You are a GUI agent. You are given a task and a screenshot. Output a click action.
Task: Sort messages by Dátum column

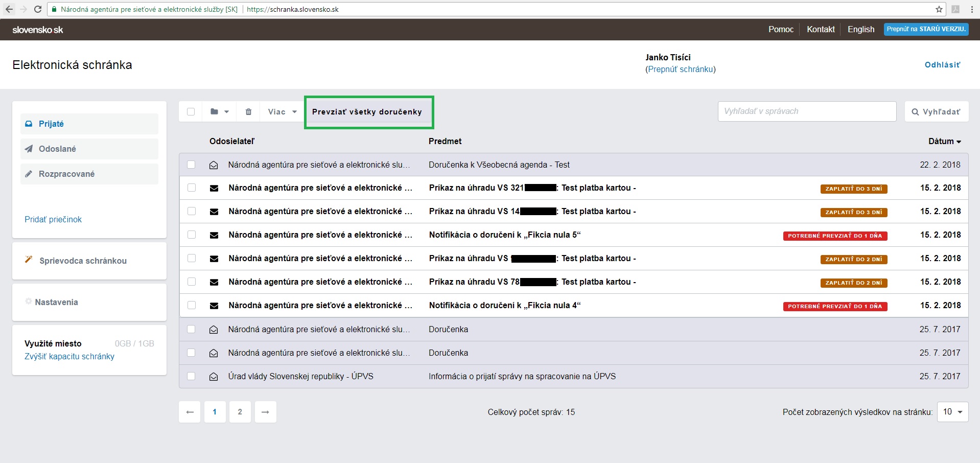(x=944, y=141)
